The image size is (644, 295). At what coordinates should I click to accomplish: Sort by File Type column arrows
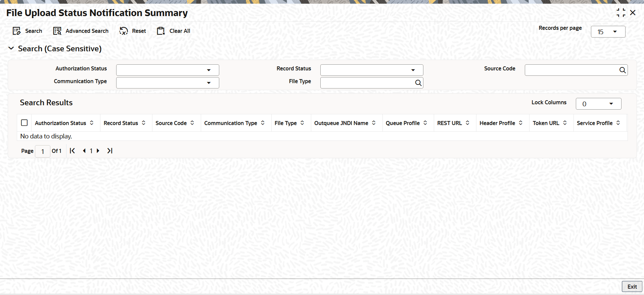tap(303, 123)
